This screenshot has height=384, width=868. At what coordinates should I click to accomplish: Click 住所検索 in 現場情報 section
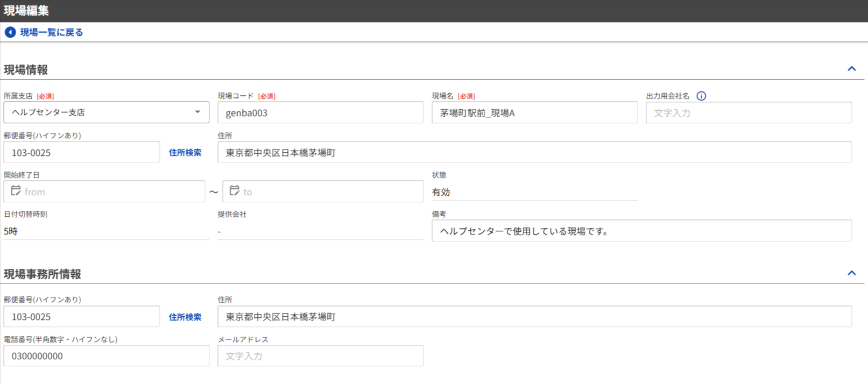click(185, 153)
